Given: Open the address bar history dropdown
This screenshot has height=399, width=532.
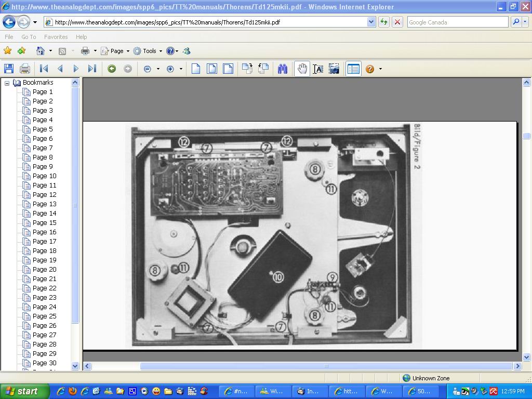Looking at the screenshot, I should [x=371, y=22].
